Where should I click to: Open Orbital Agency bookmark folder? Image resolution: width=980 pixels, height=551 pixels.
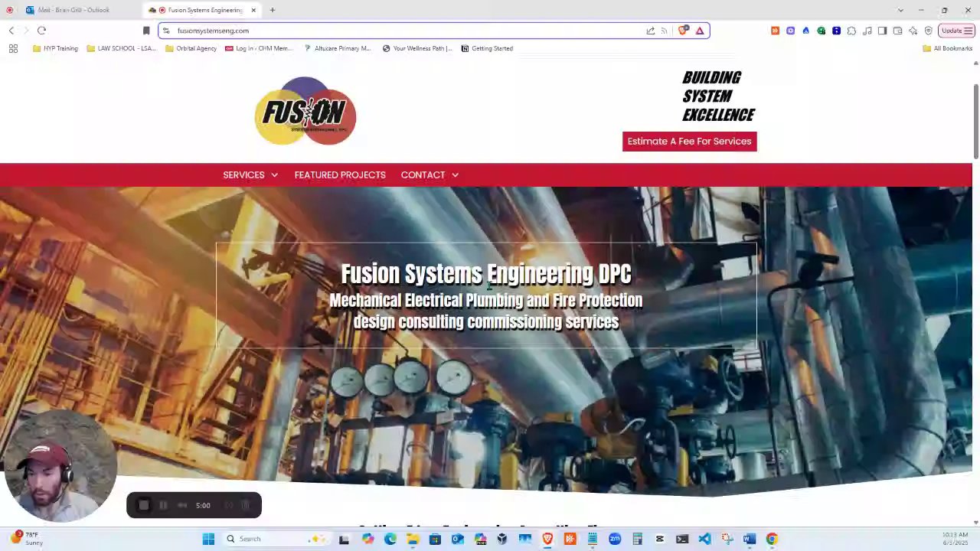tap(191, 48)
